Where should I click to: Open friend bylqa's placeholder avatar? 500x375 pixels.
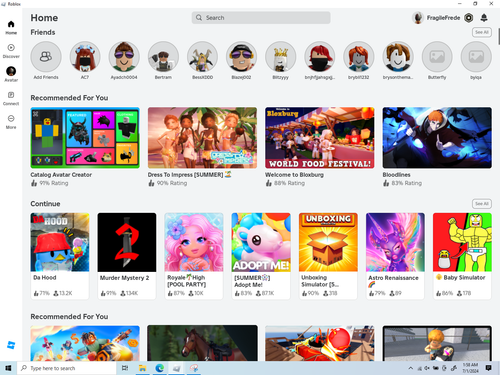click(476, 57)
